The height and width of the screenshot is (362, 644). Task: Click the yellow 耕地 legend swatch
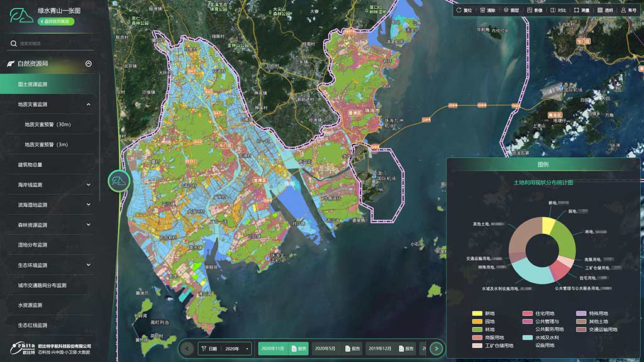pos(477,313)
